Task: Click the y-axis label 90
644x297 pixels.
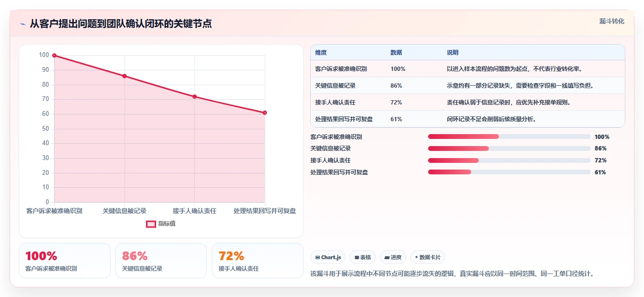Action: coord(45,70)
